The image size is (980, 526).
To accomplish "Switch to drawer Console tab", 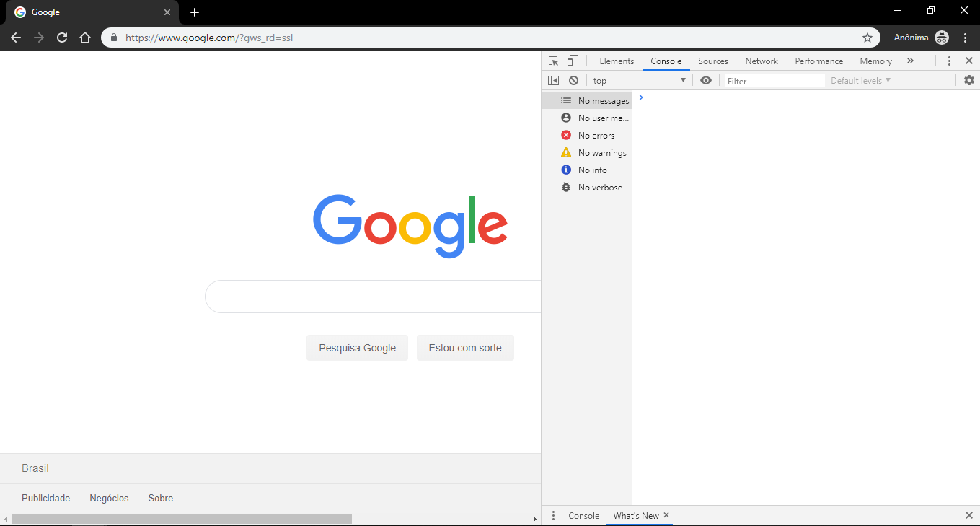I will click(583, 516).
